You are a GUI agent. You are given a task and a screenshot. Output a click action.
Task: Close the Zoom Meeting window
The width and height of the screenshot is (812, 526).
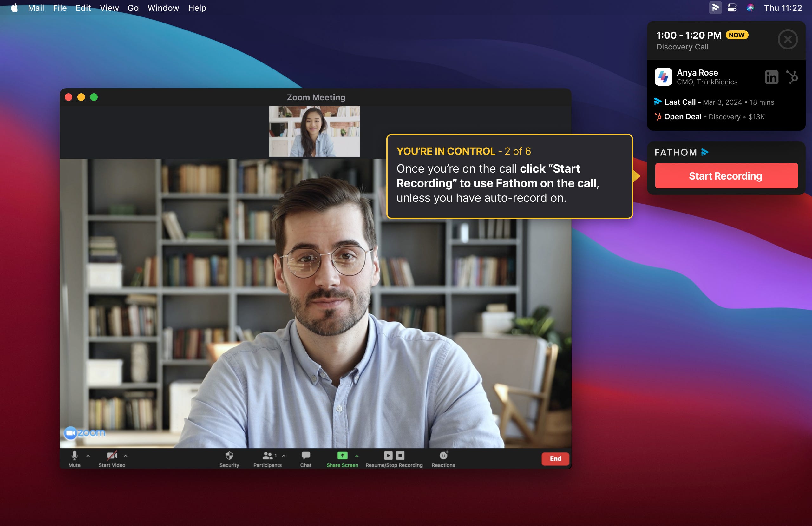point(69,97)
